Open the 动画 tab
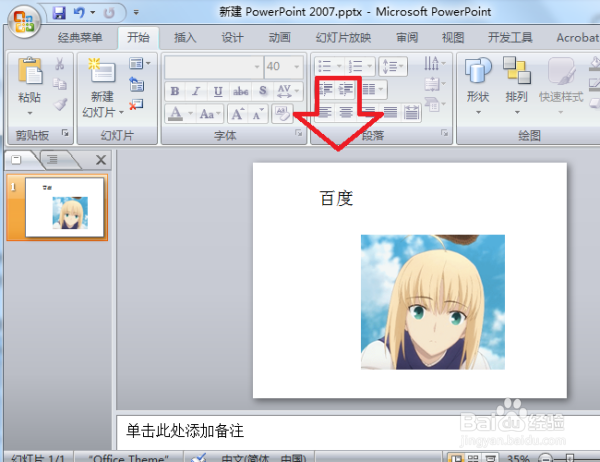This screenshot has width=600, height=462. click(279, 38)
